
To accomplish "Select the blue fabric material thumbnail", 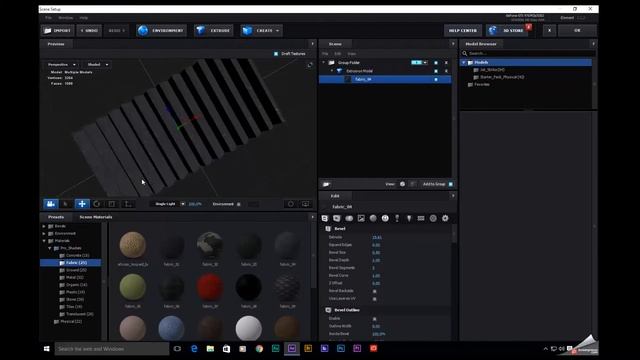I will pos(171,328).
